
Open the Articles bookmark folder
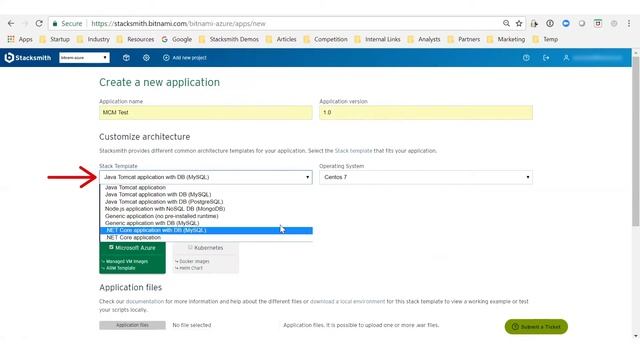[x=281, y=39]
